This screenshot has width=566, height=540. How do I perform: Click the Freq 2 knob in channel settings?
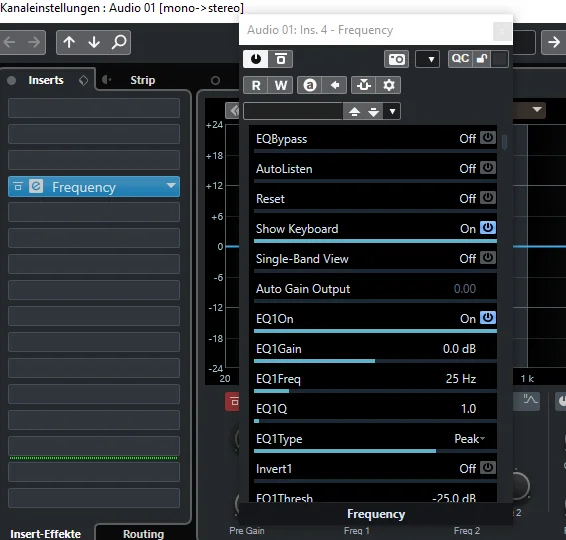click(519, 486)
